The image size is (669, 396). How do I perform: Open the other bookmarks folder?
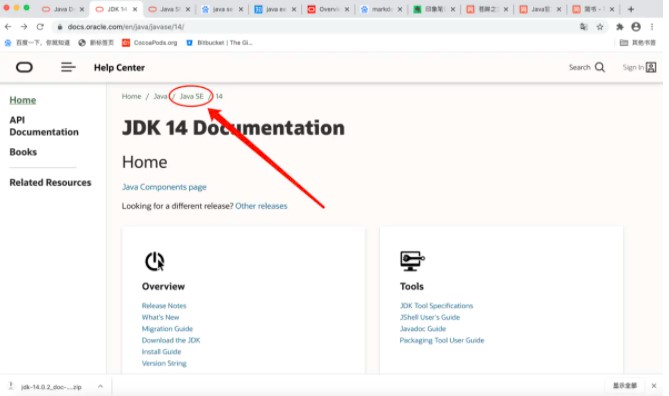click(x=637, y=43)
